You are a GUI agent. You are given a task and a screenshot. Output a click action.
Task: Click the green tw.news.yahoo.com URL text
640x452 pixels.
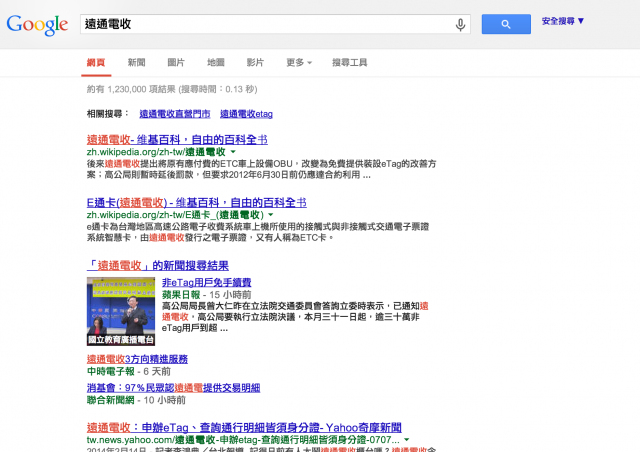[x=243, y=440]
